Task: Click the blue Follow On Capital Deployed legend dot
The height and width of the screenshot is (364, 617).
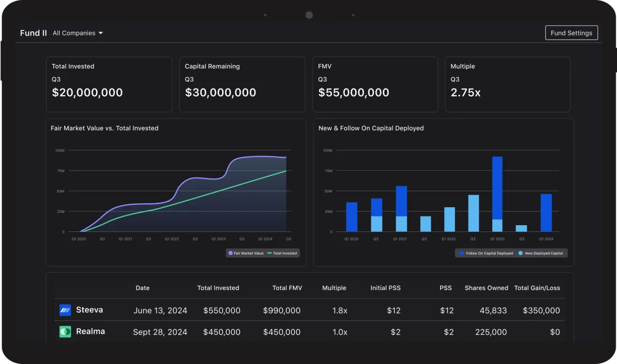Action: tap(462, 253)
